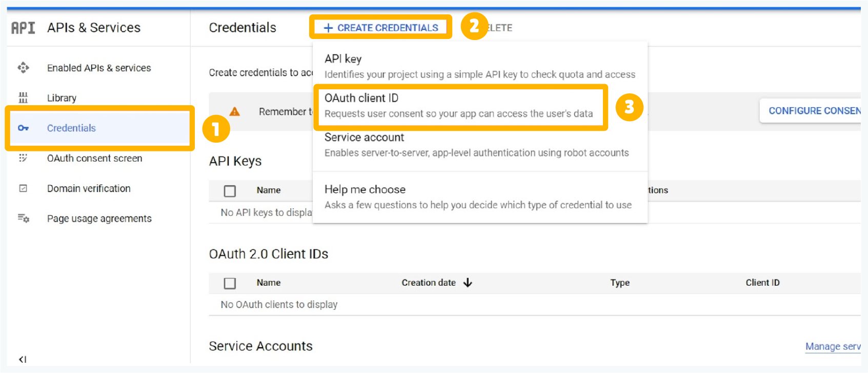Click the API logo in the top bar

coord(23,28)
